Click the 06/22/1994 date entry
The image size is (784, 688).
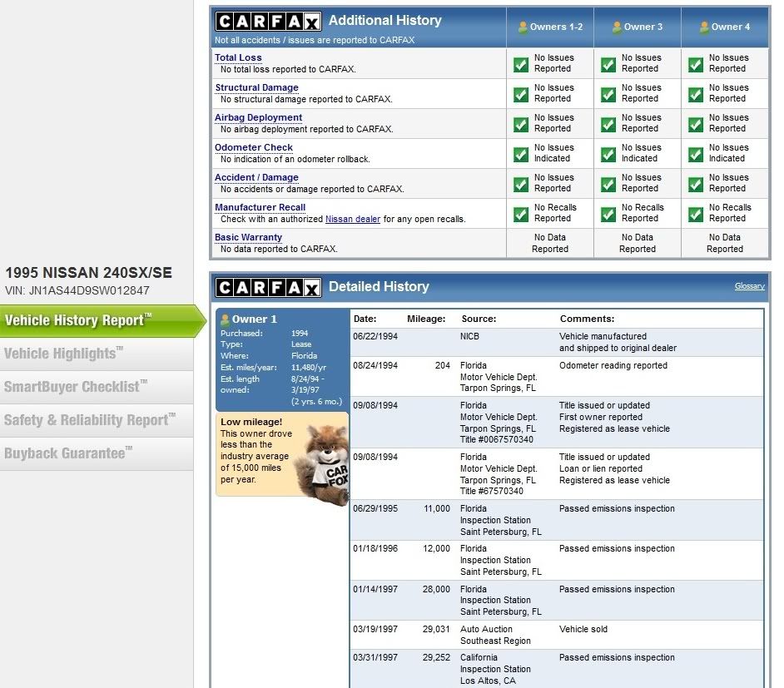tap(375, 337)
